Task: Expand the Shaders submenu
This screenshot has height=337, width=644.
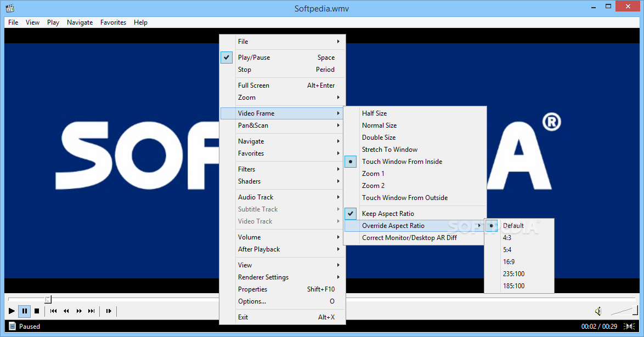Action: coord(283,181)
